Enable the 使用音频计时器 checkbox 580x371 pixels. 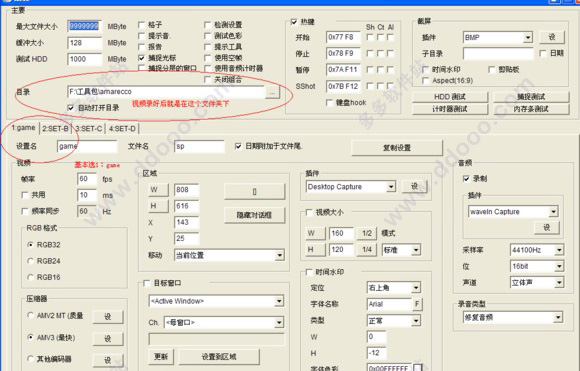[x=208, y=68]
